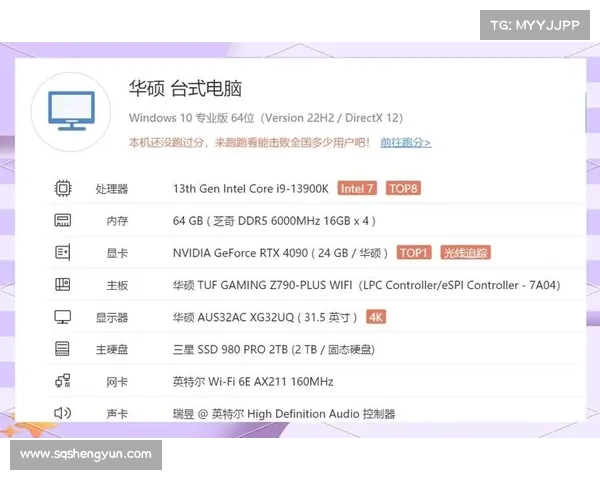The height and width of the screenshot is (480, 600).
Task: Select the 13th Gen Intel Core i9-13900K text
Action: click(251, 189)
